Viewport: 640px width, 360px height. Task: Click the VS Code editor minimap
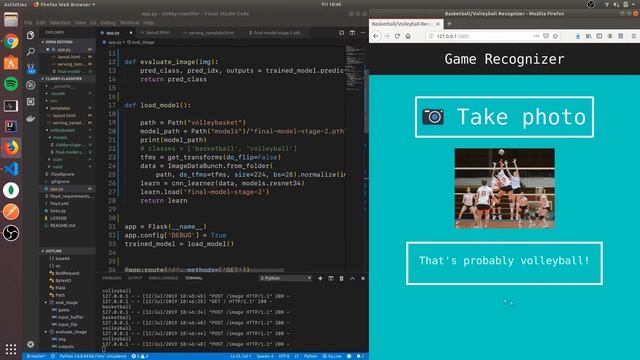tap(356, 69)
